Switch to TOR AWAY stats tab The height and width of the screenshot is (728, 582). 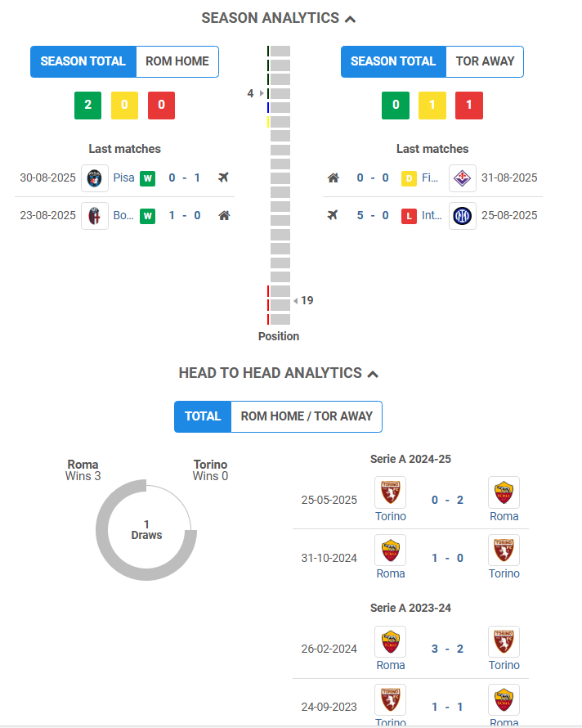pos(485,61)
